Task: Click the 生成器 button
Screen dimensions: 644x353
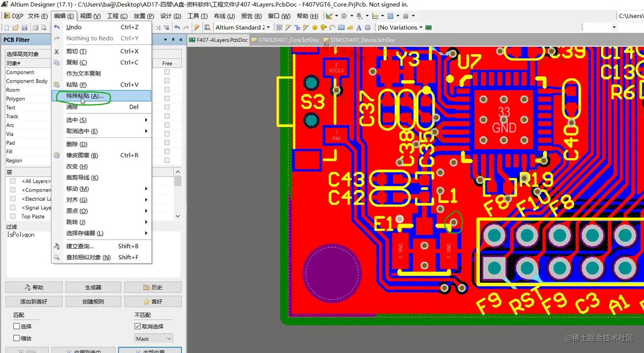Action: 93,287
